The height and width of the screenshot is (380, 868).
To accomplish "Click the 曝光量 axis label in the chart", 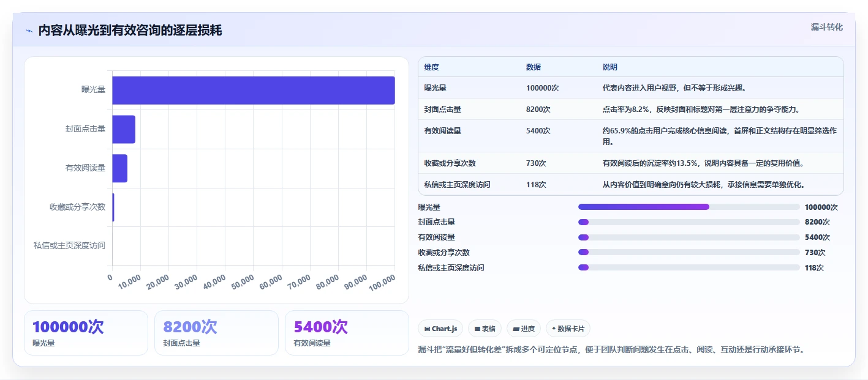I will click(x=93, y=89).
